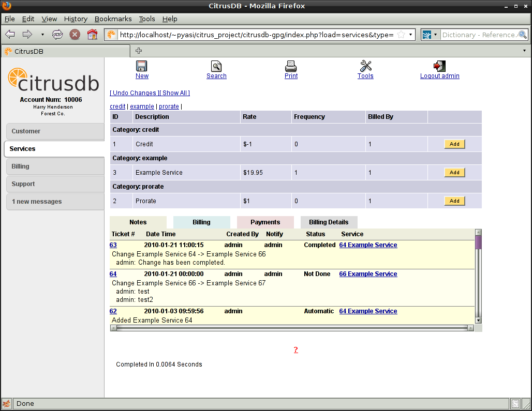Open the back/forward history dropdown arrow
532x411 pixels.
coord(42,35)
